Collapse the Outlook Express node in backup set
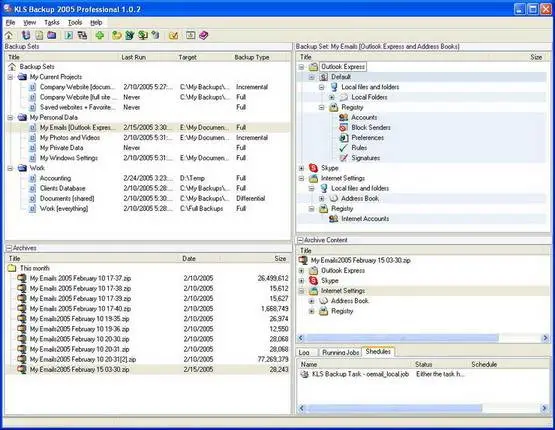The height and width of the screenshot is (430, 555). pyautogui.click(x=301, y=67)
